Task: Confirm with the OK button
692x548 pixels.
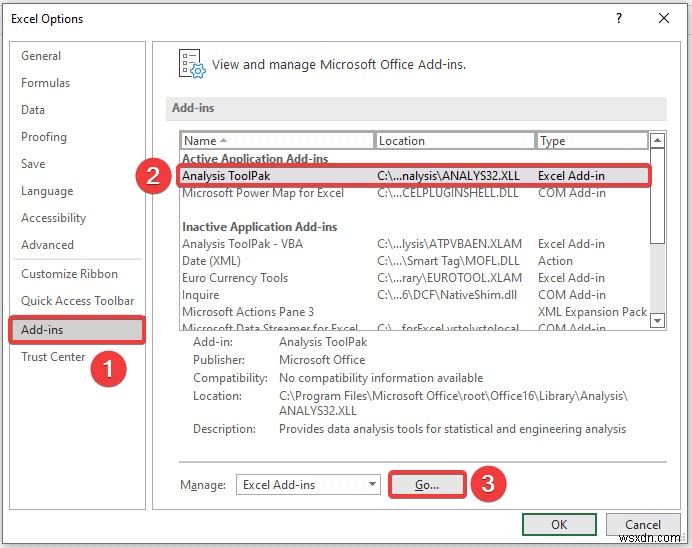Action: click(559, 525)
